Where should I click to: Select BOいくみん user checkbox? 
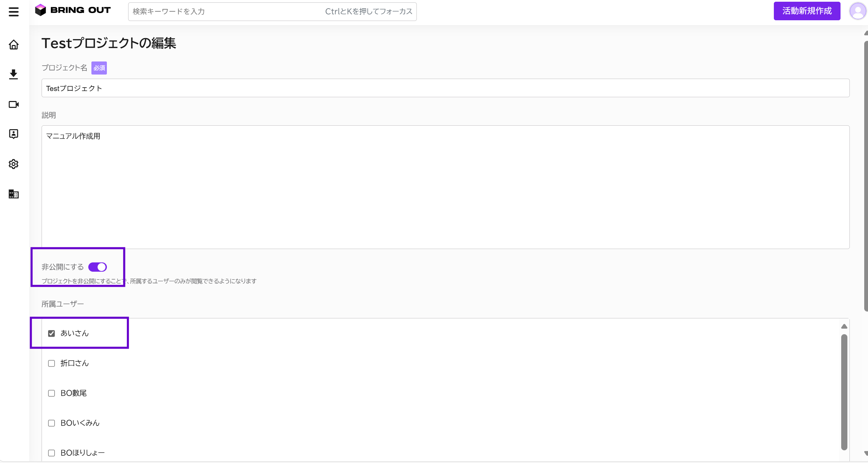(x=52, y=423)
